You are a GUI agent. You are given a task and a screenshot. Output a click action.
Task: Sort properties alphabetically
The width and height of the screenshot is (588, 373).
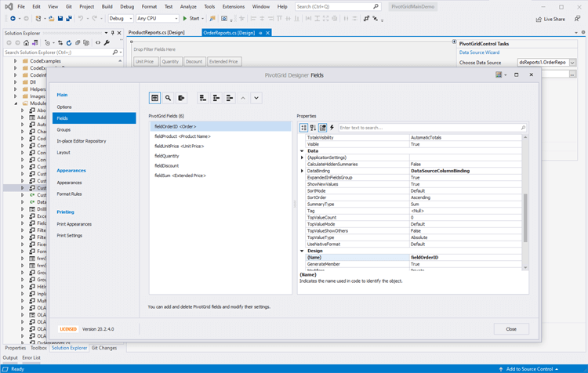pos(313,128)
